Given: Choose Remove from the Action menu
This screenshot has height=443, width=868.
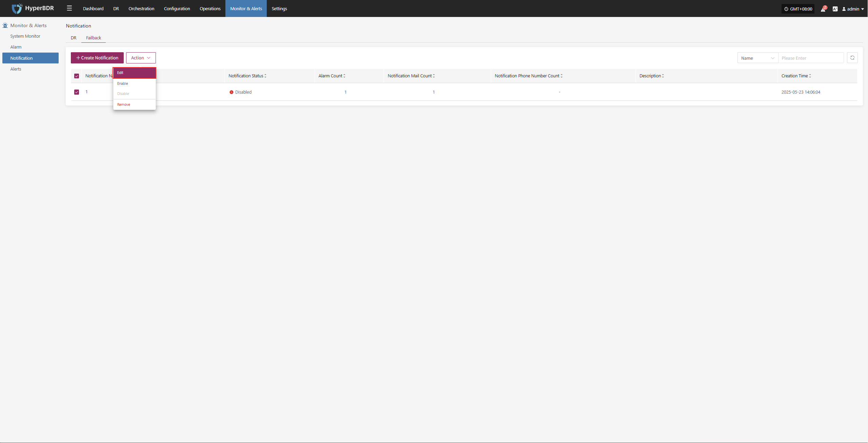Looking at the screenshot, I should click(135, 104).
